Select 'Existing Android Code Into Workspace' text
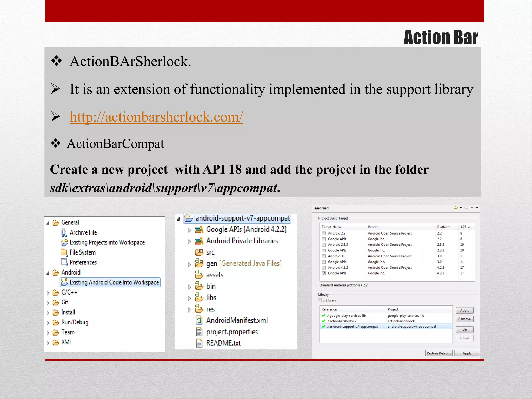Image resolution: width=532 pixels, height=399 pixels. click(x=114, y=282)
